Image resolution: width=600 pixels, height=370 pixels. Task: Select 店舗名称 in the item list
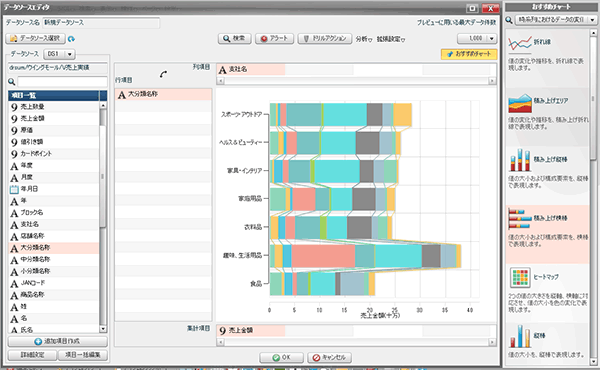54,236
